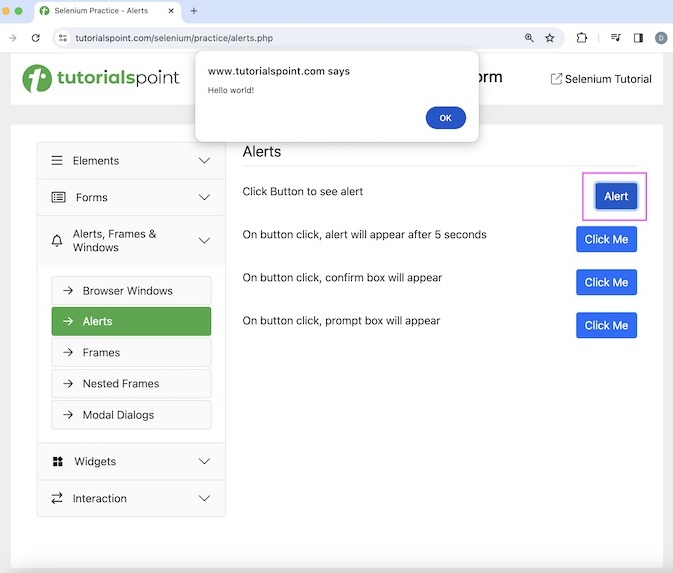Click the 'Hello world!' alert message text
The image size is (673, 573).
[231, 90]
